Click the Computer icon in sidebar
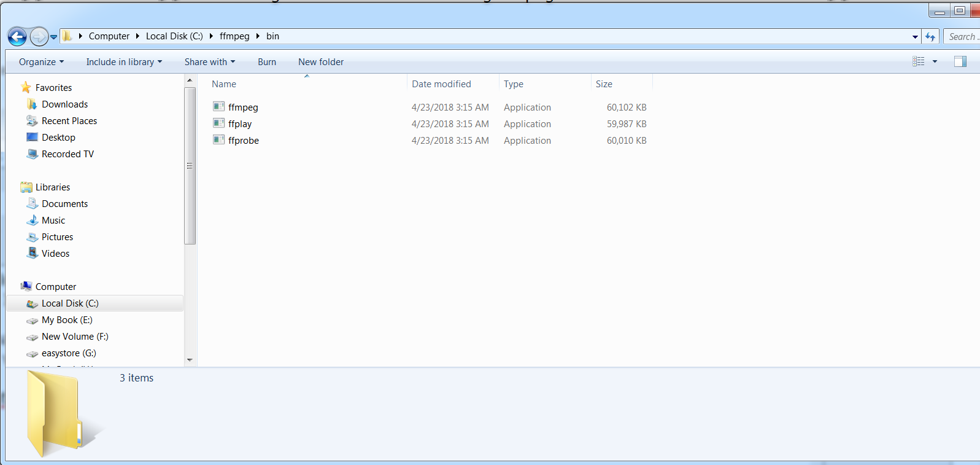 point(26,286)
